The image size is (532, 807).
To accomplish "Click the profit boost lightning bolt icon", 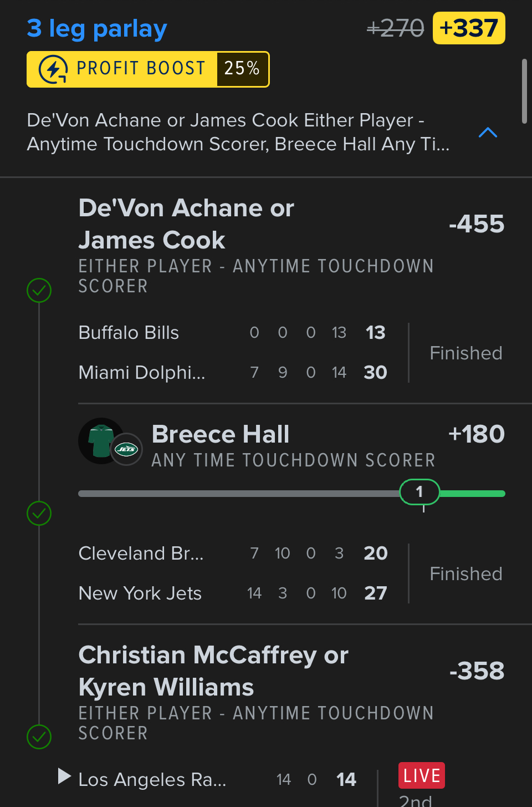I will (53, 69).
